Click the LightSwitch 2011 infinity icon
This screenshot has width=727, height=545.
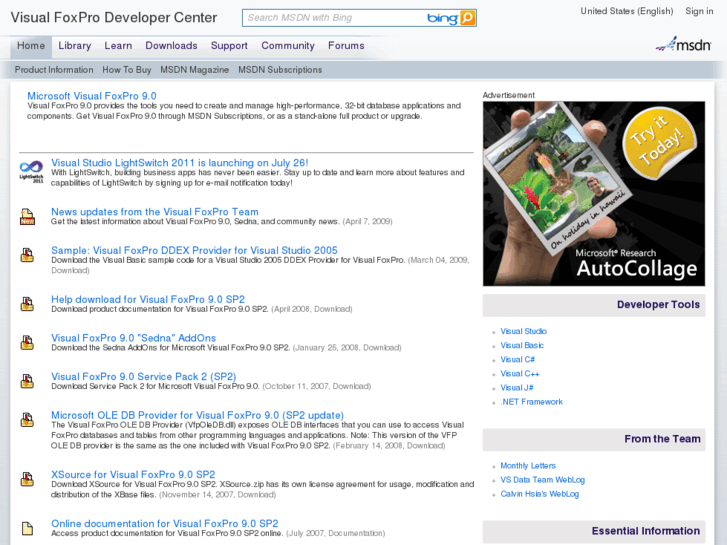(x=31, y=171)
